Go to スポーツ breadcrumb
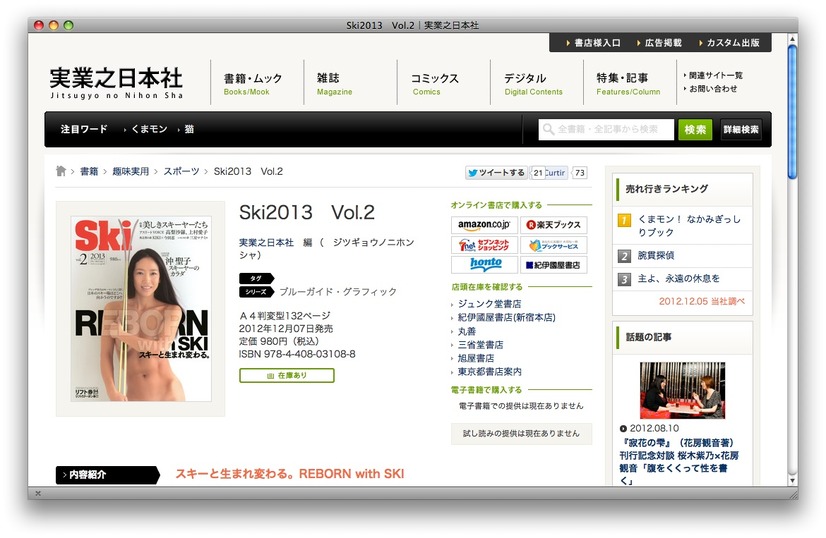Image resolution: width=826 pixels, height=538 pixels. tap(181, 171)
